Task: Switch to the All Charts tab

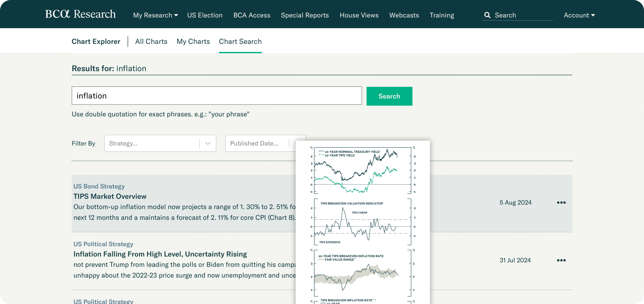Action: point(151,42)
